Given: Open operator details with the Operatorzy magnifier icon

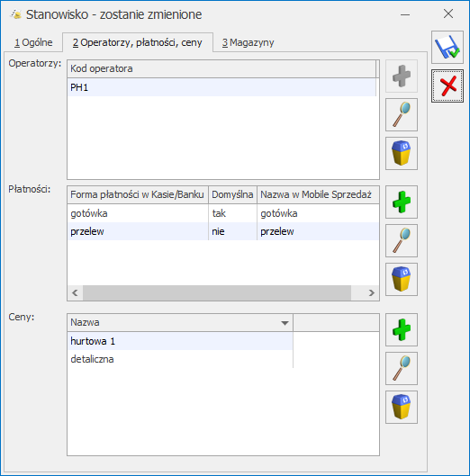Looking at the screenshot, I should [x=402, y=115].
